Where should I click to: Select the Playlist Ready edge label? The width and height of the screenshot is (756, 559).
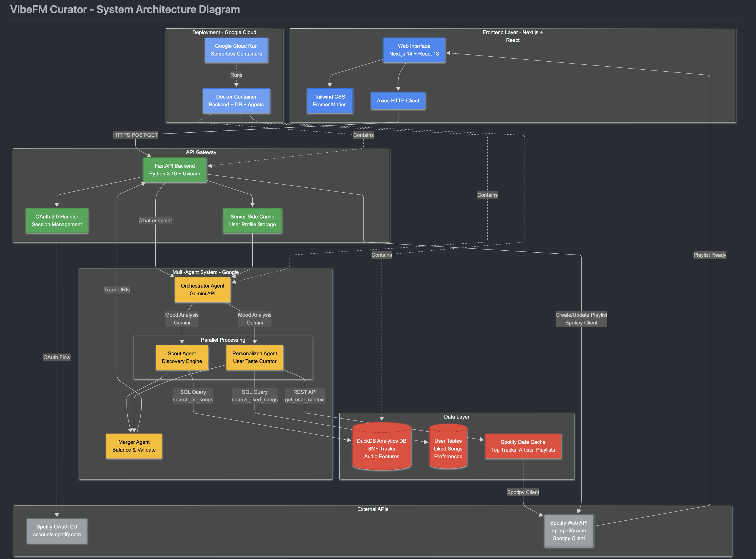(710, 255)
